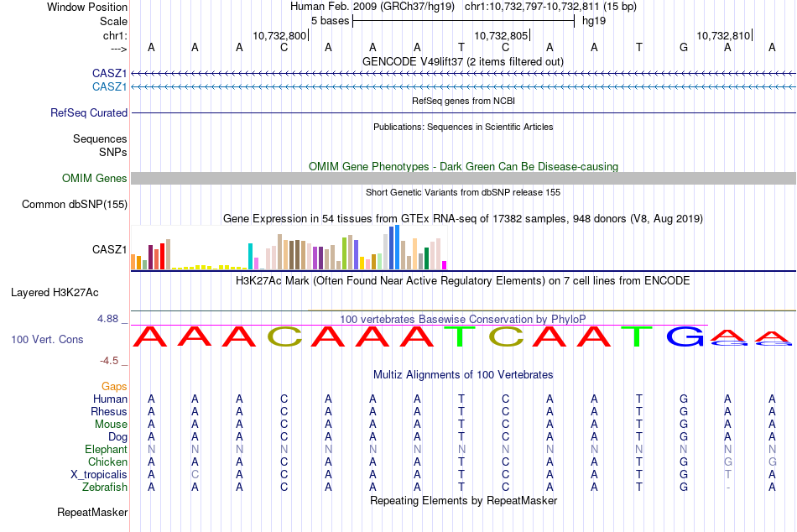Click the T base in X_tropicalis row
This screenshot has width=797, height=532.
(728, 475)
